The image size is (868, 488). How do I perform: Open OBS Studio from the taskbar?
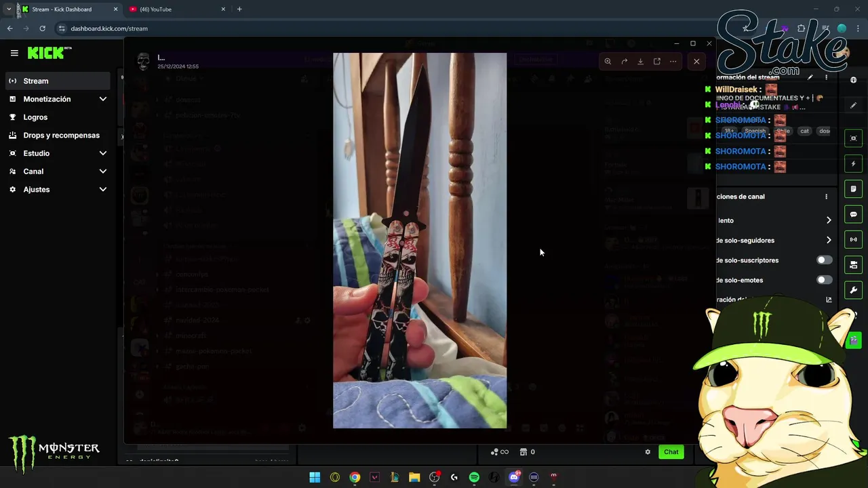click(434, 477)
